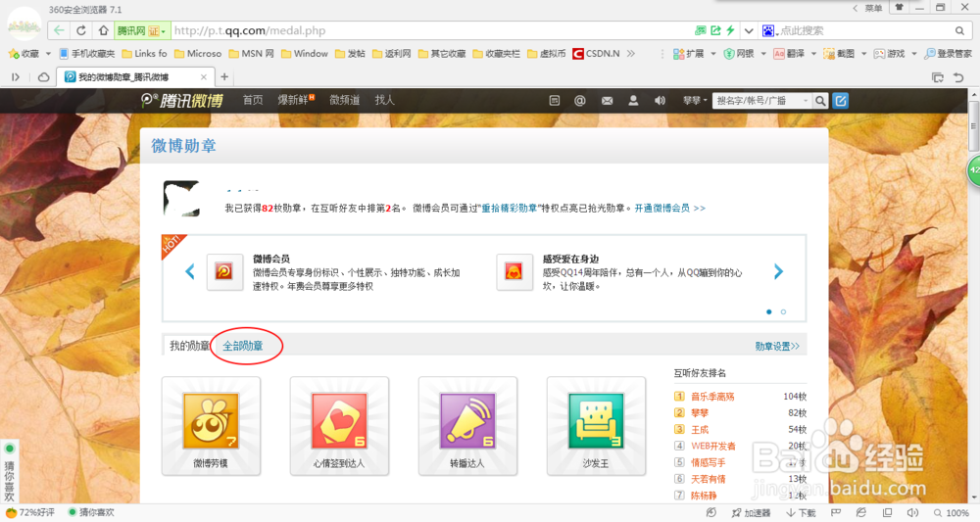The height and width of the screenshot is (522, 980).
Task: Click the 重拾精彩勋章 link
Action: click(x=510, y=208)
